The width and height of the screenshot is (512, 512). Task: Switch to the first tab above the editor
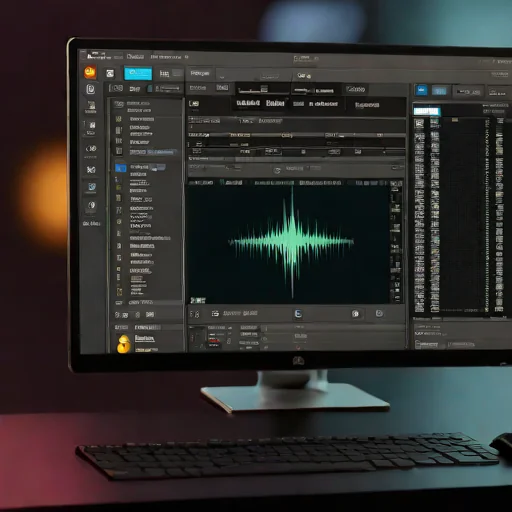pos(200,73)
